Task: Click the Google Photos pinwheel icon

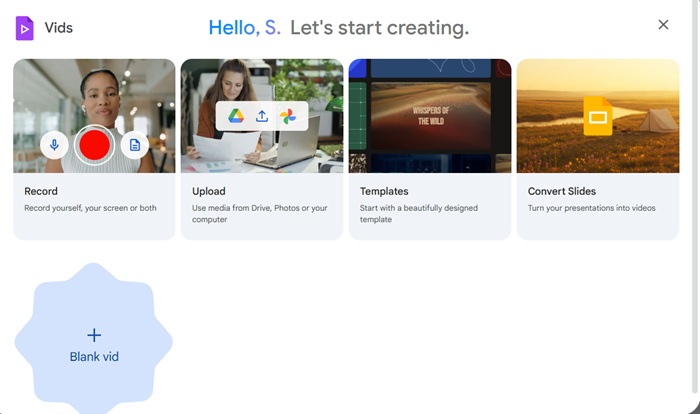Action: coord(288,116)
